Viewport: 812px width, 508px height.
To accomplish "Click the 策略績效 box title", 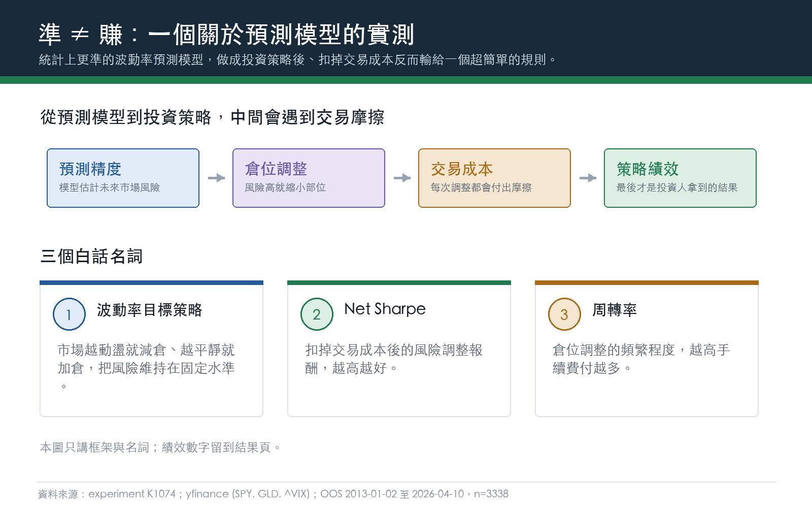I will 648,169.
